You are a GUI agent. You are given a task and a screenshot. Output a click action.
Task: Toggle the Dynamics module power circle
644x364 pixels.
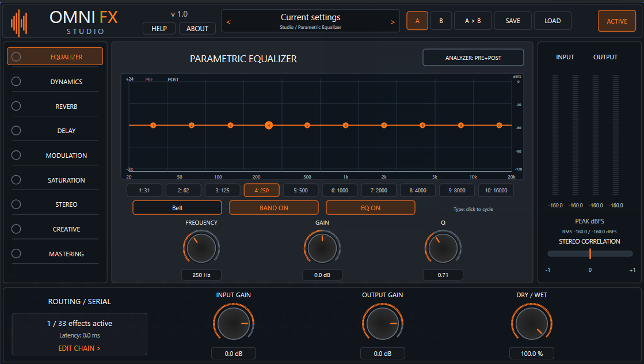16,81
